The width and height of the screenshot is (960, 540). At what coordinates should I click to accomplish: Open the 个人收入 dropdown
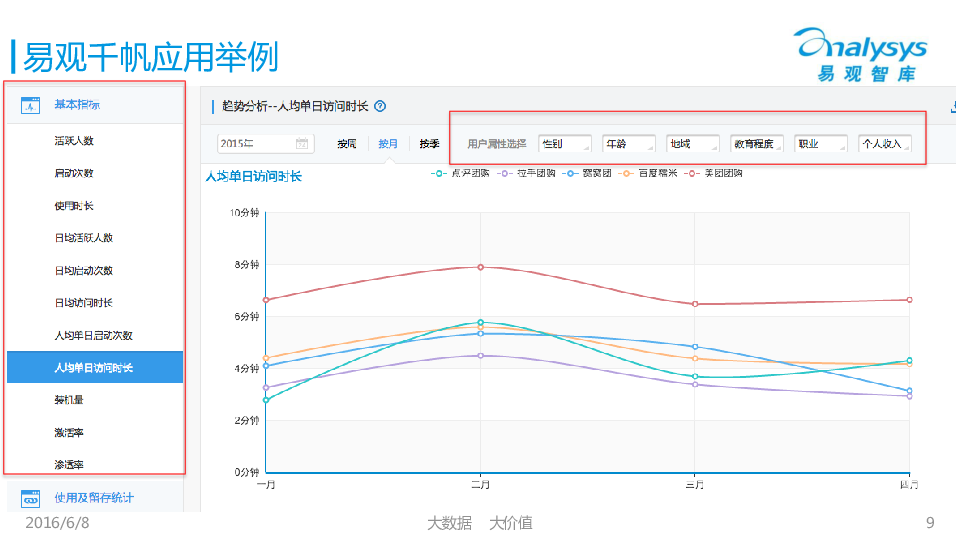(x=884, y=144)
